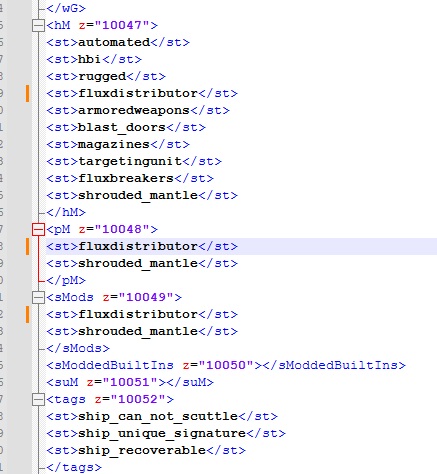The height and width of the screenshot is (474, 437).
Task: Collapse the hM z="10047" fold marker
Action: [38, 26]
